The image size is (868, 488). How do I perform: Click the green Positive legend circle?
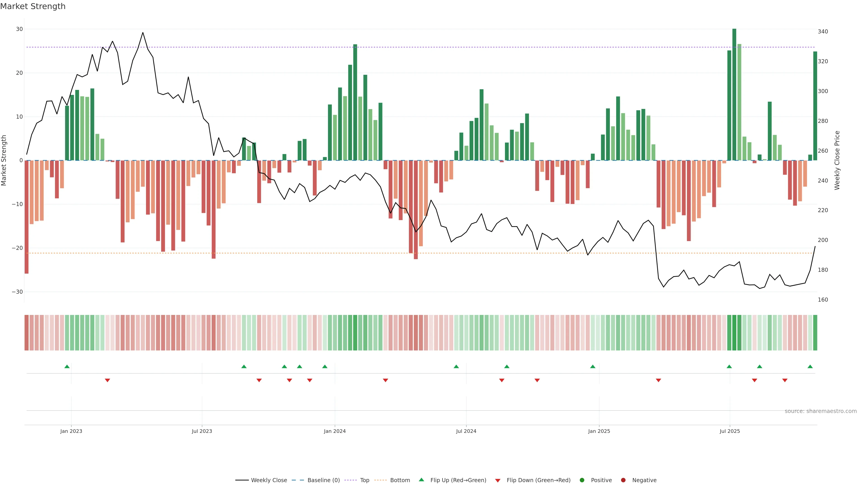tap(582, 480)
